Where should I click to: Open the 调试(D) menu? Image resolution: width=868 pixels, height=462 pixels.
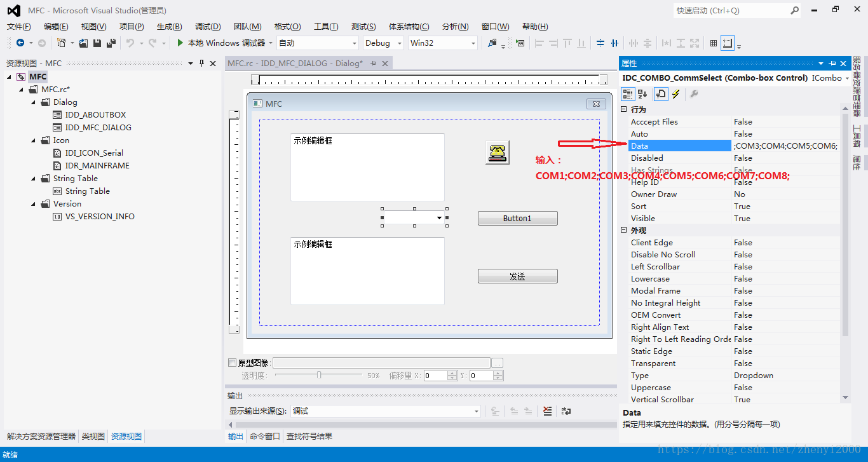coord(208,27)
